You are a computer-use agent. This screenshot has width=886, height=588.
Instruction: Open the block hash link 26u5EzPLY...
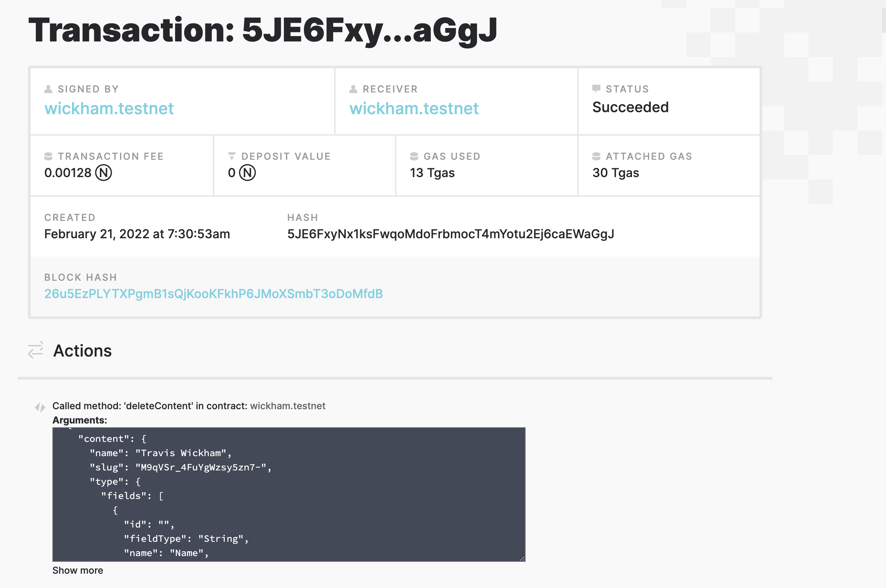click(x=214, y=294)
